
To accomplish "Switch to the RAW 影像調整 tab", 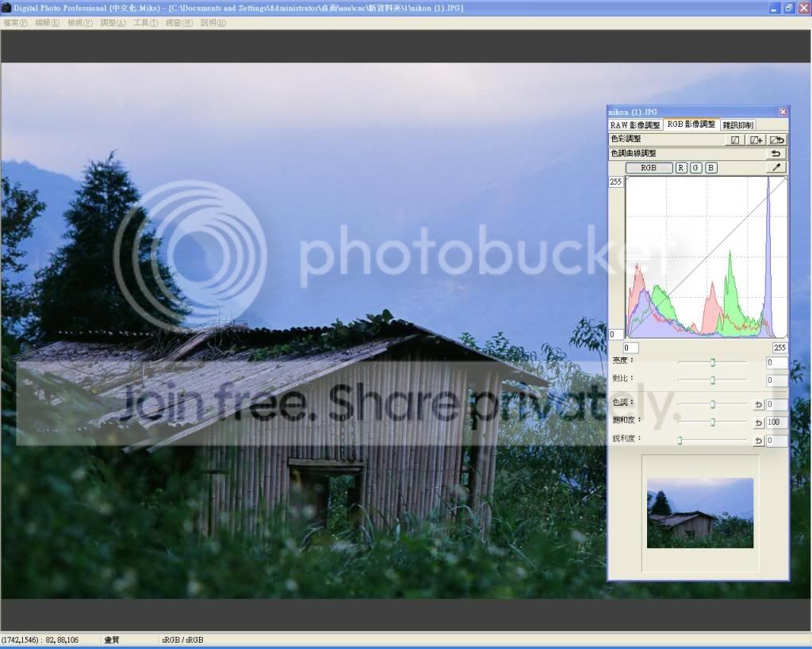I will coord(634,125).
